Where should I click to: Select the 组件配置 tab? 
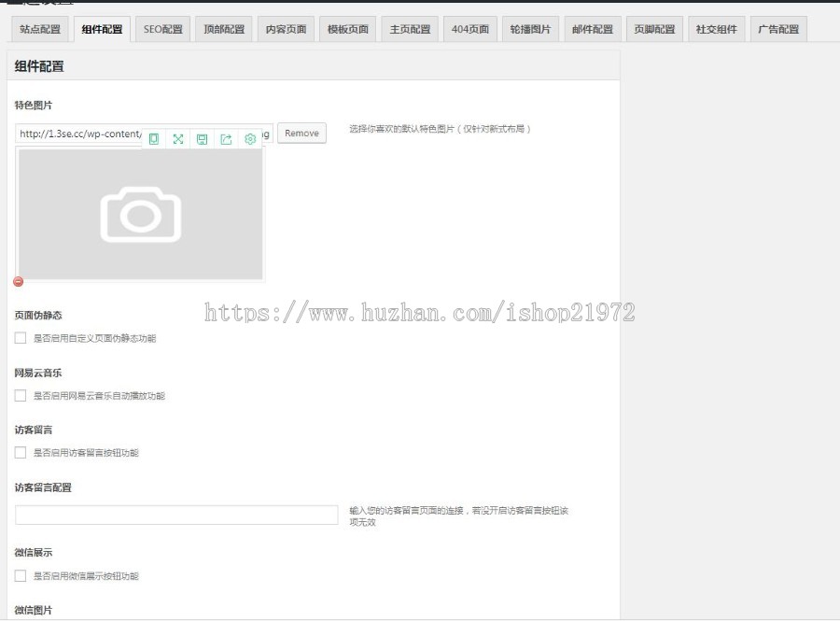click(x=102, y=29)
